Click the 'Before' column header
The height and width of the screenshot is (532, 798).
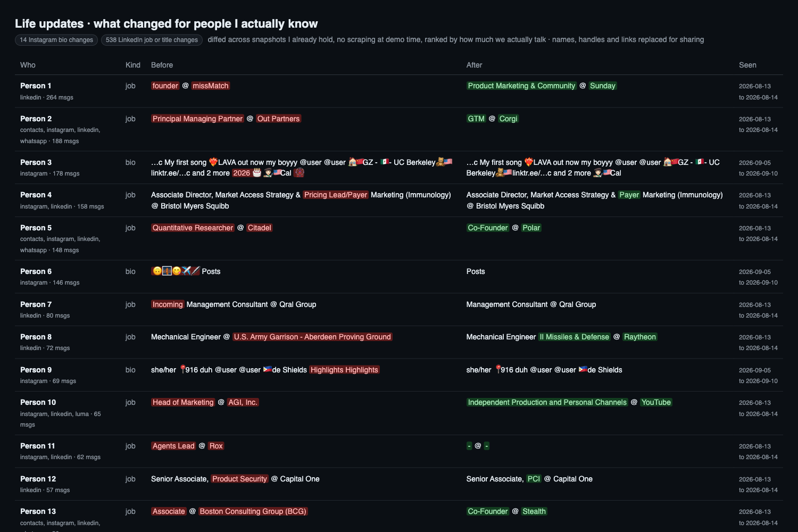pyautogui.click(x=162, y=65)
